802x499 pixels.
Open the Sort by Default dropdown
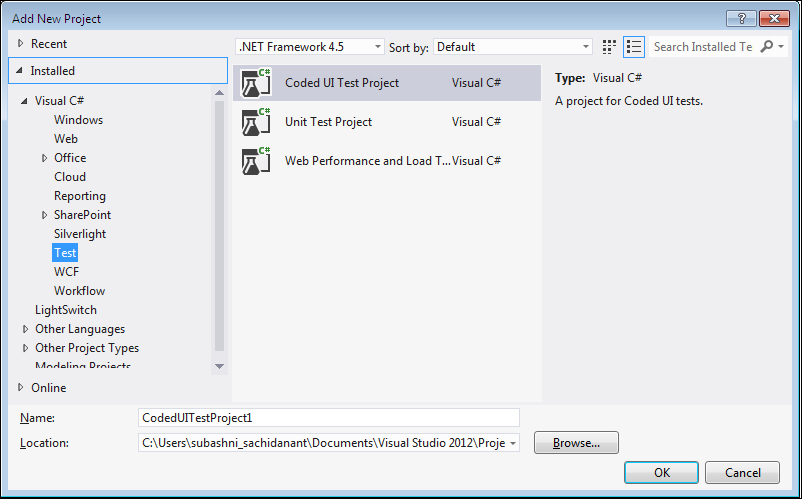tap(513, 47)
